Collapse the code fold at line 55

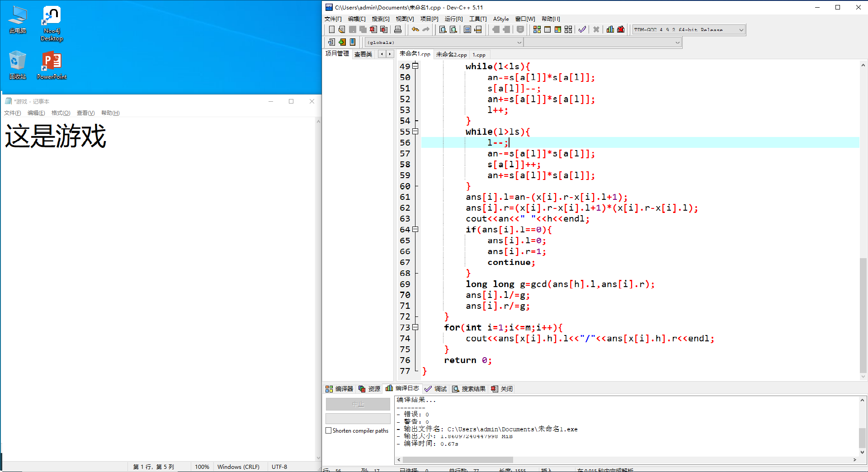(415, 132)
